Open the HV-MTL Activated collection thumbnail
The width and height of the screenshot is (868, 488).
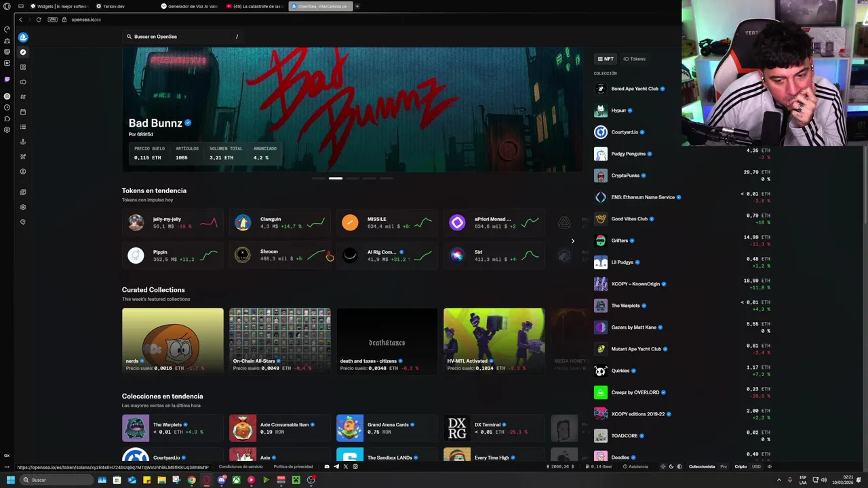pyautogui.click(x=494, y=340)
